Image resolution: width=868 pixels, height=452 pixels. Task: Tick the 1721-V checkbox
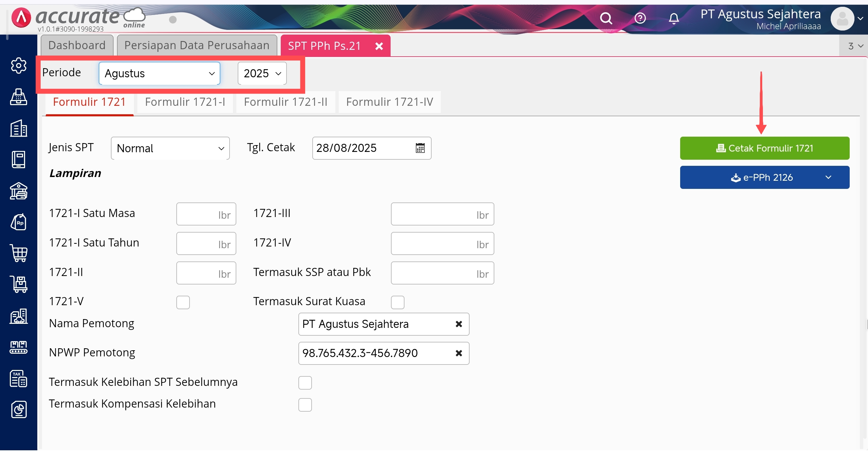(183, 302)
